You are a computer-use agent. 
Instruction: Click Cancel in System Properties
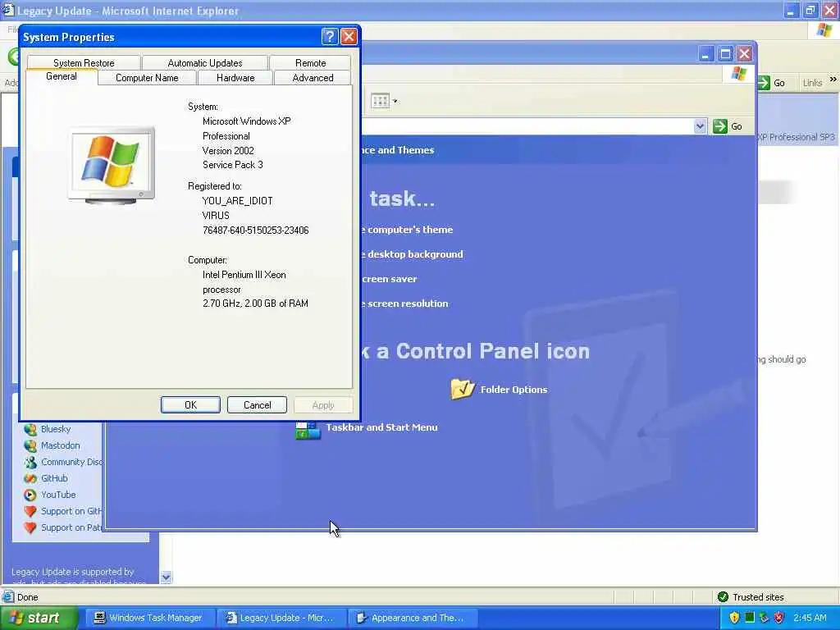tap(257, 405)
